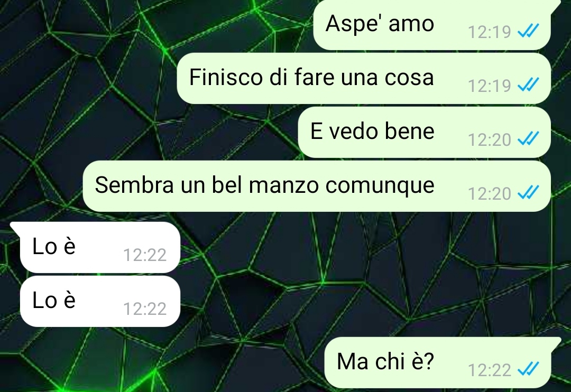Image resolution: width=571 pixels, height=392 pixels.
Task: Tap the 12:19 timestamp on "Aspe' amo"
Action: (x=490, y=32)
